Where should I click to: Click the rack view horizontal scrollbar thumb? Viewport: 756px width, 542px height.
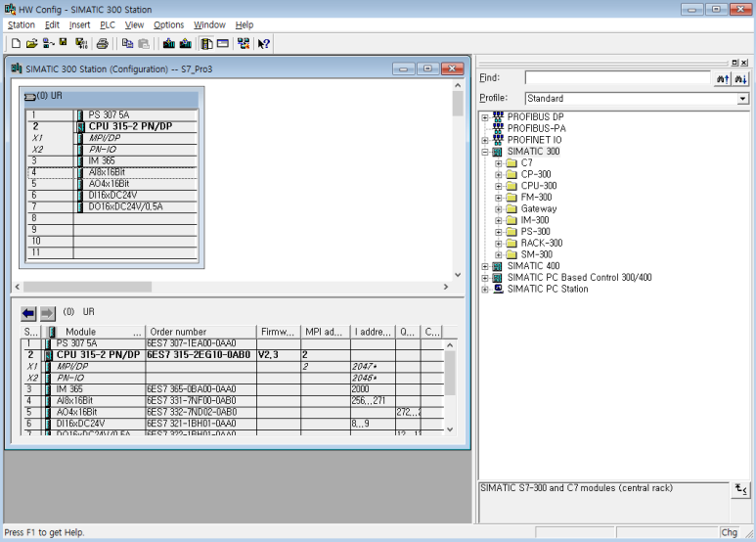87,287
